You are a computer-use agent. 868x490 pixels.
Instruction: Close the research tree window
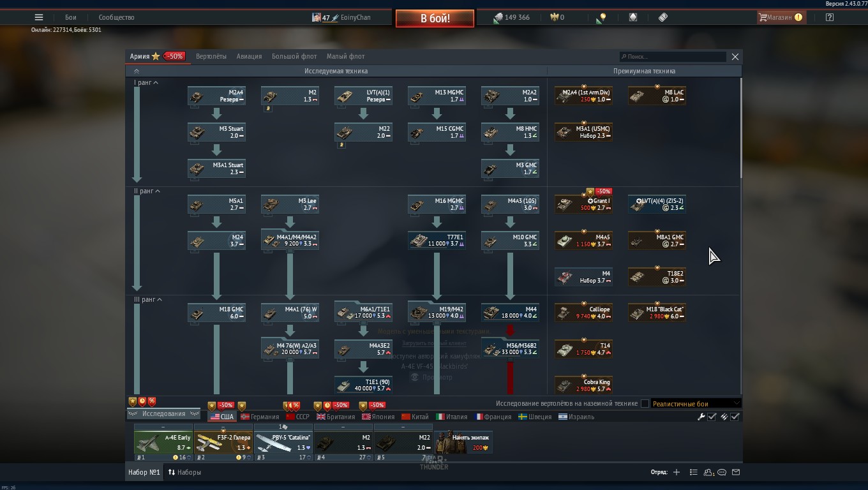[735, 56]
